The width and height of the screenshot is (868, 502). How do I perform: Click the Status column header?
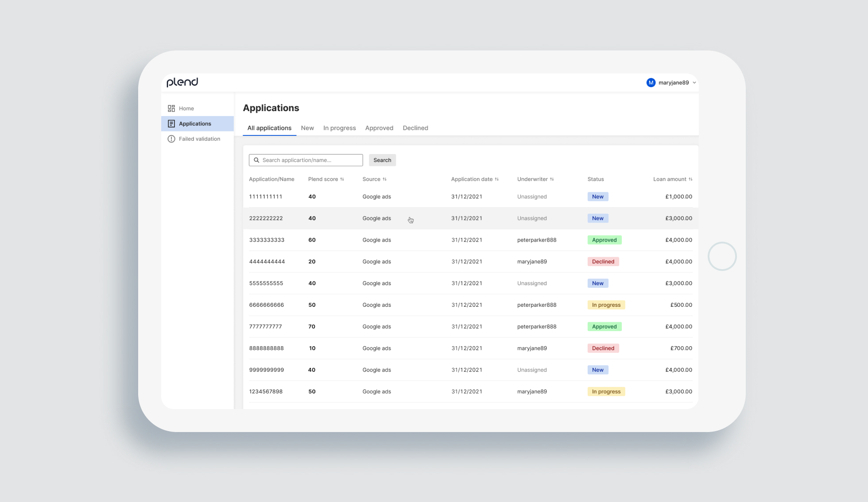coord(596,179)
